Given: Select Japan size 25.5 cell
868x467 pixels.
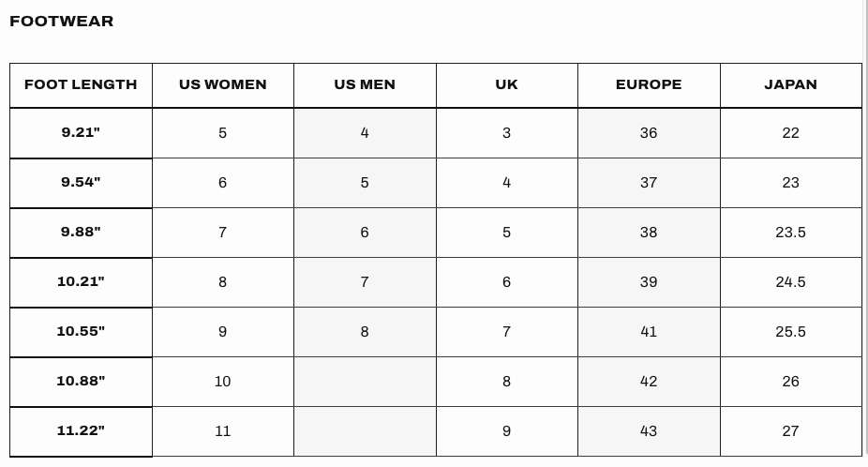Looking at the screenshot, I should [790, 332].
